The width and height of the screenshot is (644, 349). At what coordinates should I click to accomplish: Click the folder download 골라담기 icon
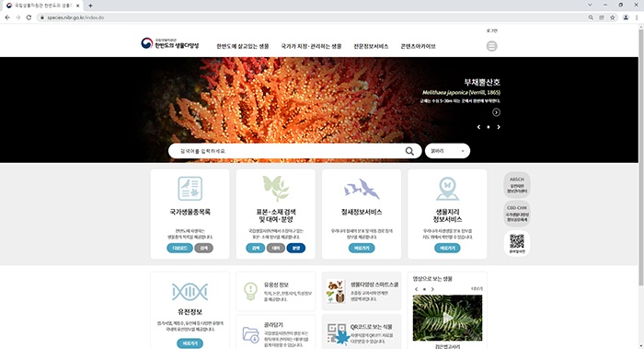click(x=250, y=334)
